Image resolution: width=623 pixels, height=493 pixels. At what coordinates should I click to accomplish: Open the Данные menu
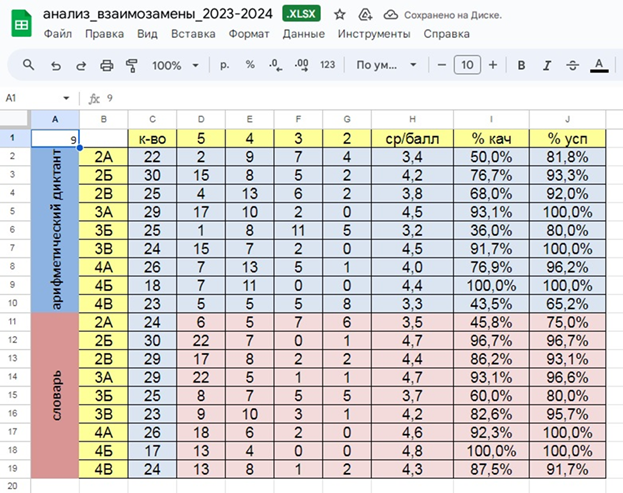click(x=302, y=33)
